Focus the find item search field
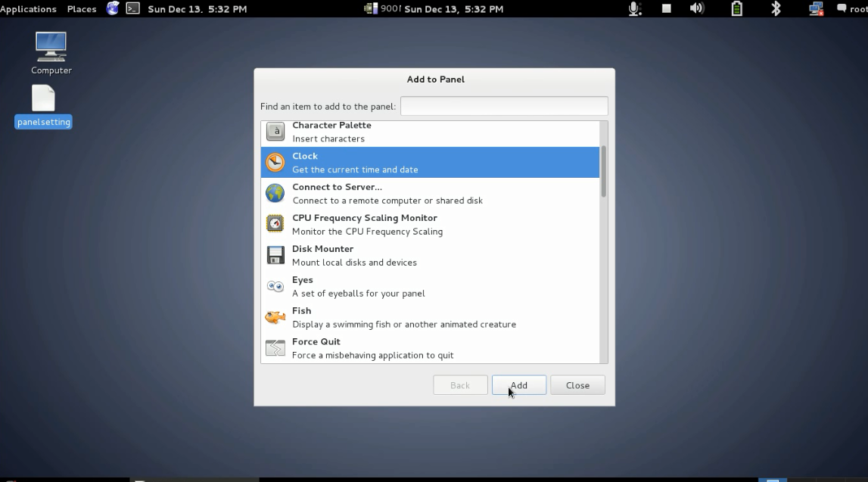The width and height of the screenshot is (868, 482). pos(504,106)
